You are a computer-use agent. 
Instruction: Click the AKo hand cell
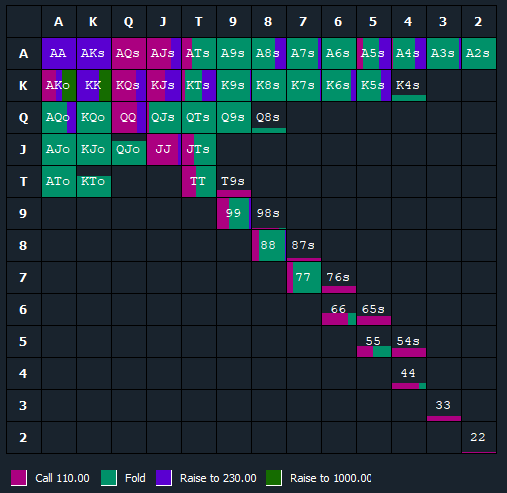pos(59,85)
